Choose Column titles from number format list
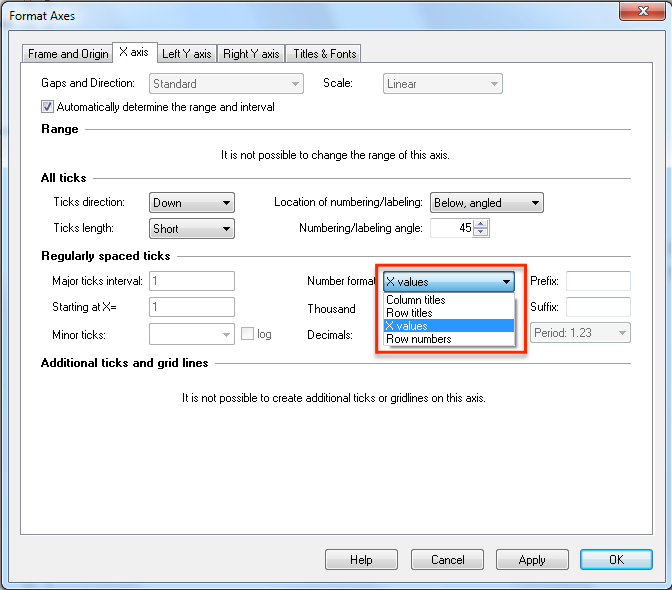The image size is (672, 590). tap(416, 300)
